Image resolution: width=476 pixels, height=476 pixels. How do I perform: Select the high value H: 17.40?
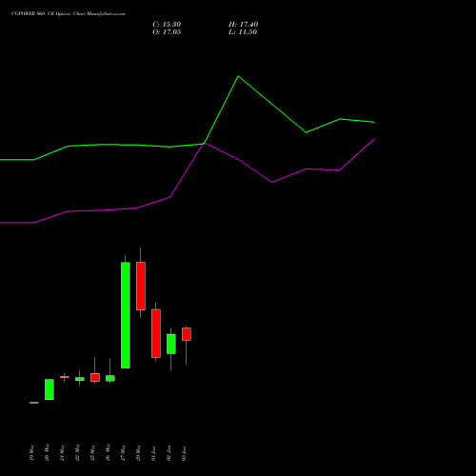(x=243, y=25)
